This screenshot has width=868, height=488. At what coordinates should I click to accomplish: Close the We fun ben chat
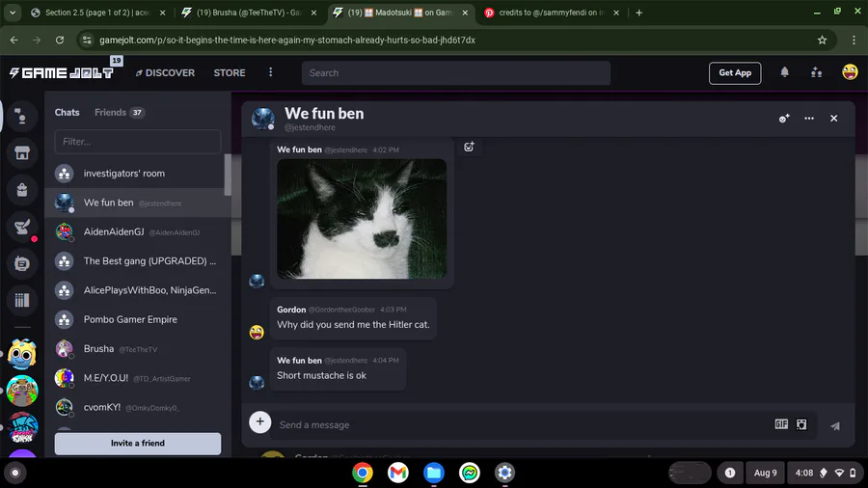[x=833, y=119]
